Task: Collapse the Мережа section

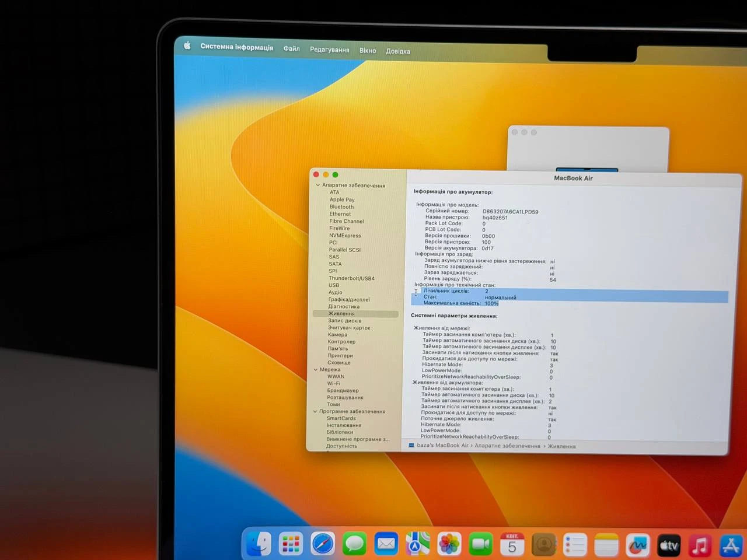Action: (x=316, y=369)
